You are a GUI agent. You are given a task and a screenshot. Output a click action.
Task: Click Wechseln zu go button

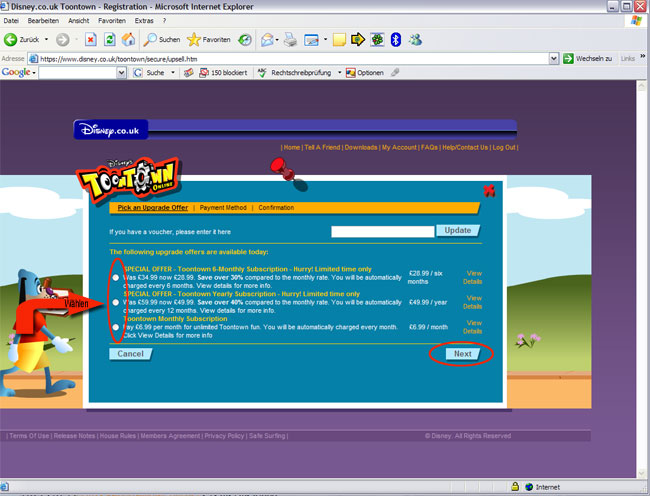point(587,59)
